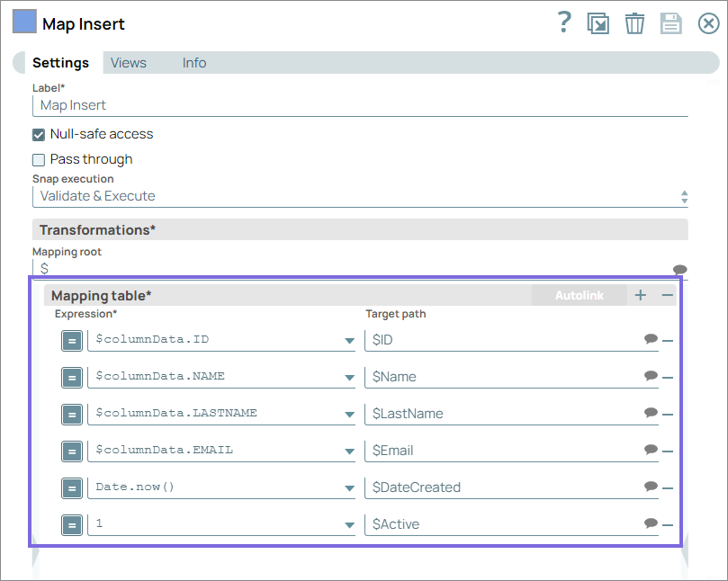Click the trash delete Snap icon
This screenshot has height=581, width=728.
point(635,23)
